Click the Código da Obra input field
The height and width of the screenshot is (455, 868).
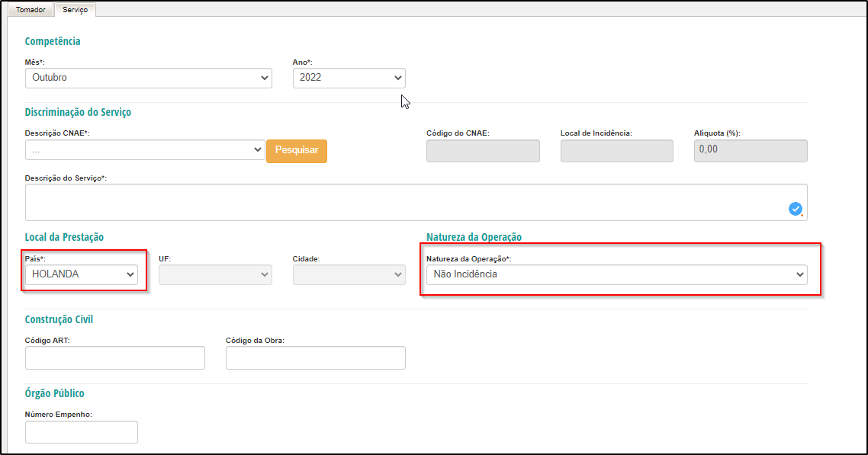click(x=316, y=357)
